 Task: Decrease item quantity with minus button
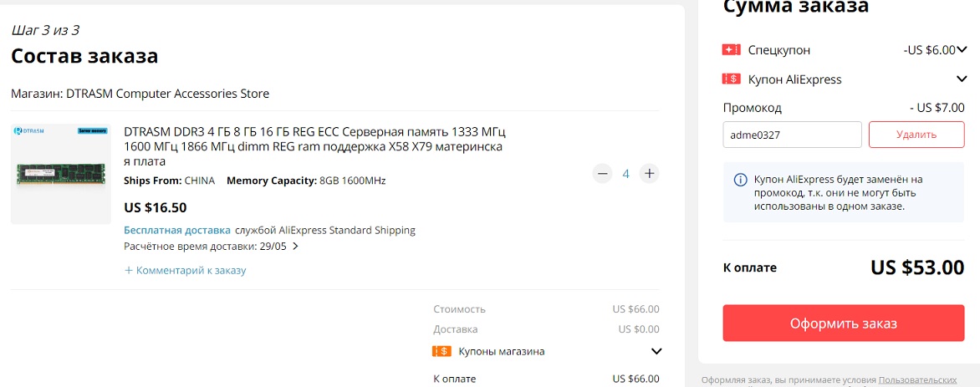(x=602, y=174)
